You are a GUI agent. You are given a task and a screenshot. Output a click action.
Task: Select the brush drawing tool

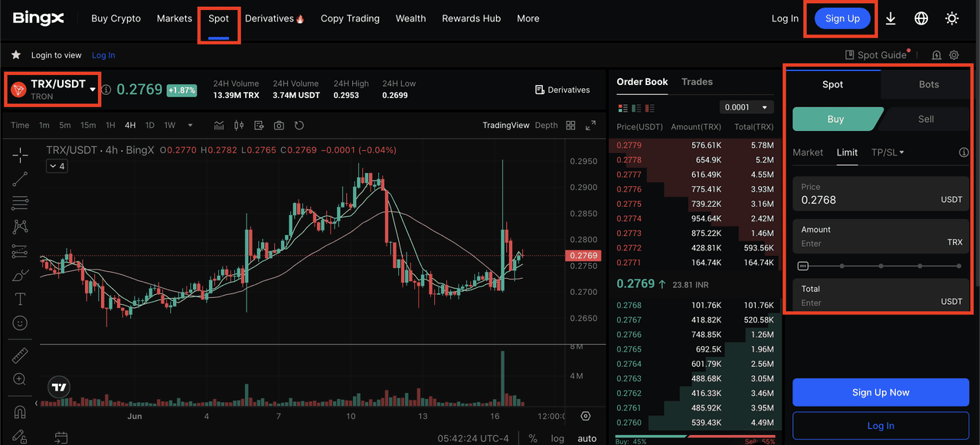click(x=20, y=275)
